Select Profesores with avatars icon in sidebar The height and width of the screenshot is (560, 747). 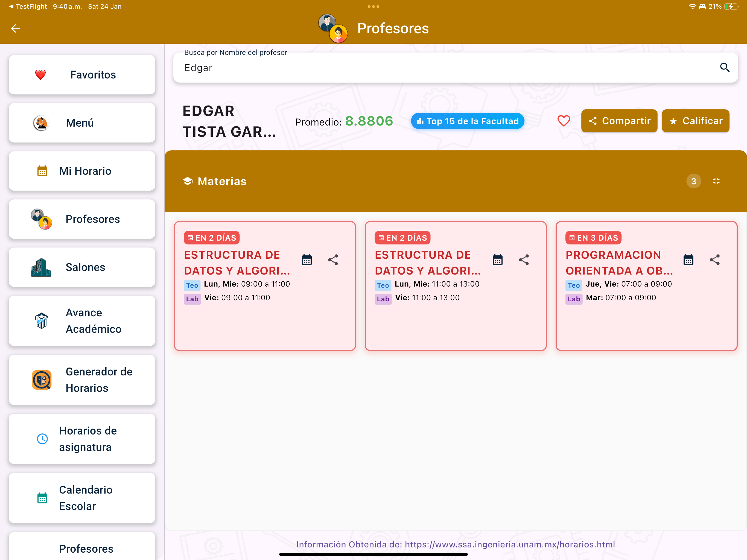pos(82,219)
